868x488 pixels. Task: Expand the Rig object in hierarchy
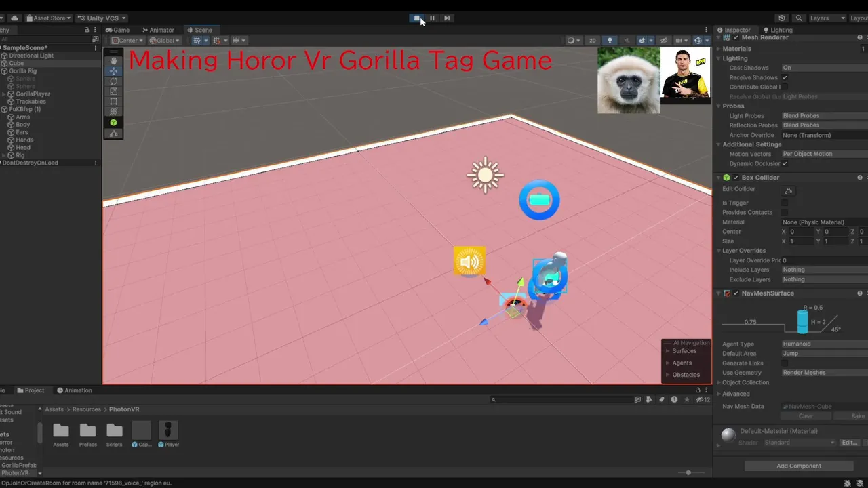[x=4, y=155]
